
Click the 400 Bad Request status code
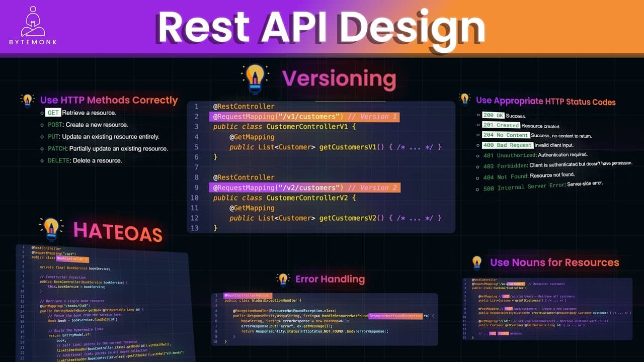pos(507,145)
